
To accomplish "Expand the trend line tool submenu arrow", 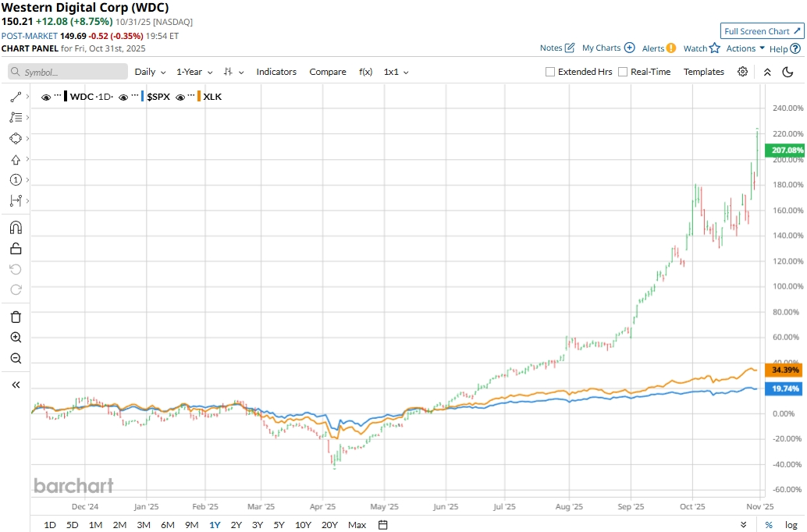I will pos(27,97).
